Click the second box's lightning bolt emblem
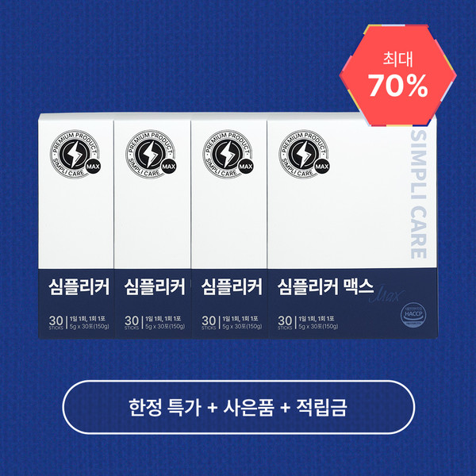The width and height of the screenshot is (476, 476). pyautogui.click(x=151, y=154)
